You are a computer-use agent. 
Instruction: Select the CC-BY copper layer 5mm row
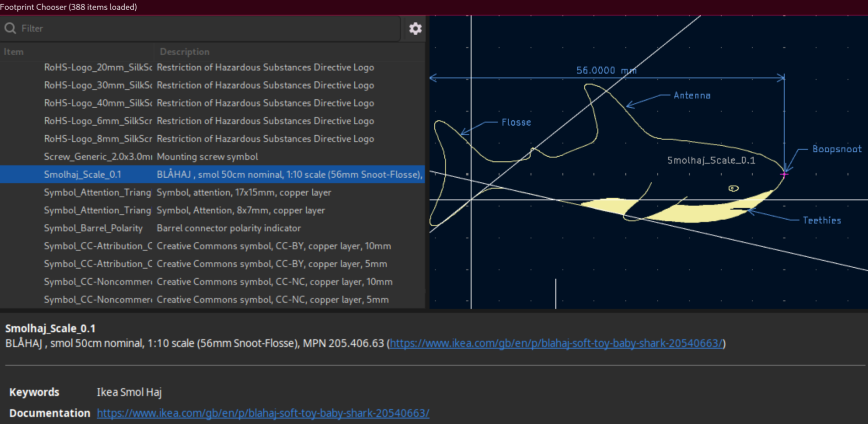point(213,264)
